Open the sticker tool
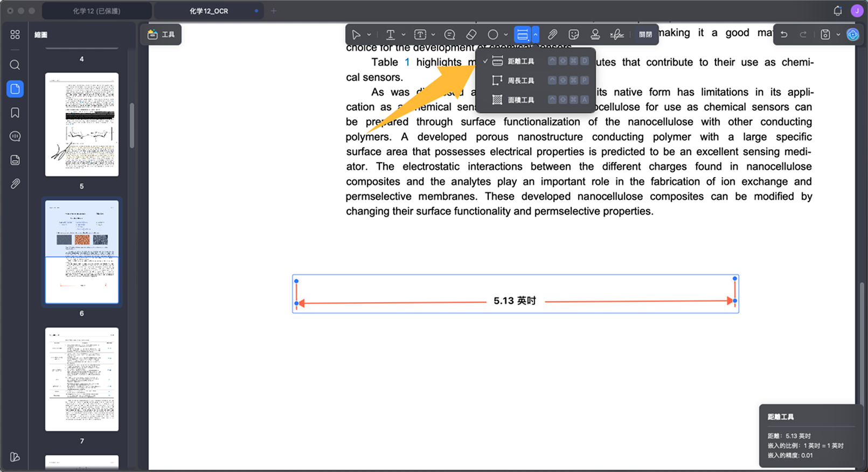 pyautogui.click(x=574, y=34)
